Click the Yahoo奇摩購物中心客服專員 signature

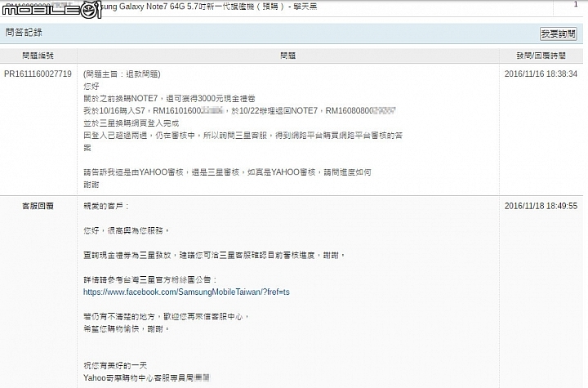click(146, 378)
